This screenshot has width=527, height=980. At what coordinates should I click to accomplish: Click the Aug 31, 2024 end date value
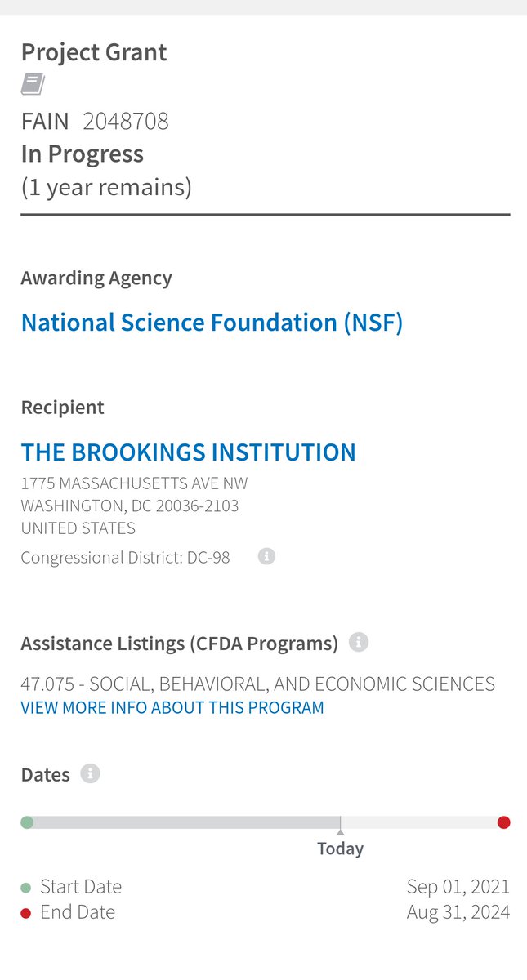pyautogui.click(x=458, y=912)
